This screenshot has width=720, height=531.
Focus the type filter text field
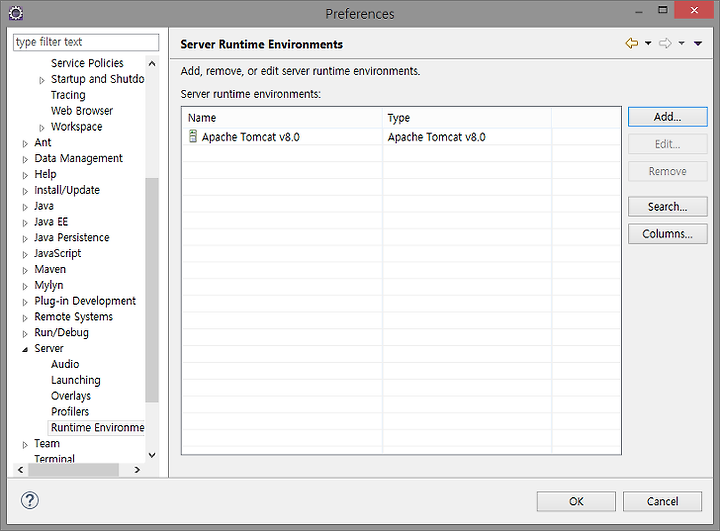(x=86, y=42)
